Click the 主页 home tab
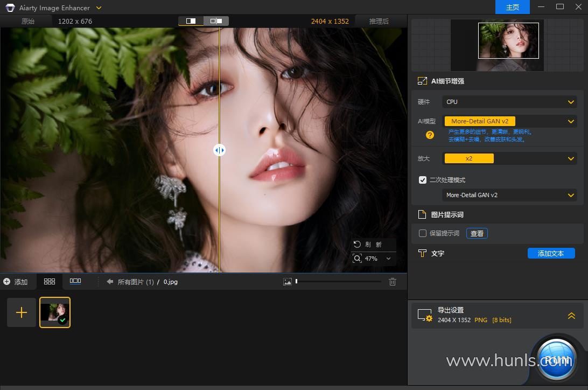This screenshot has width=588, height=390. click(x=513, y=8)
